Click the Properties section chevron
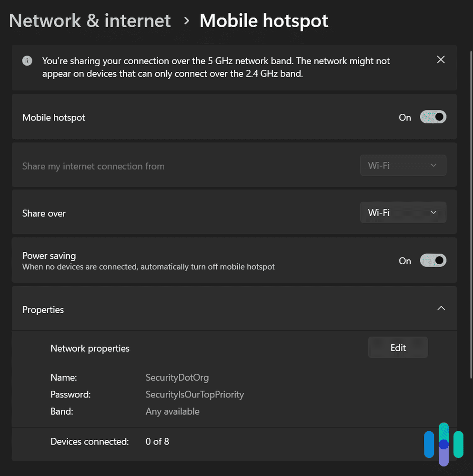 441,308
